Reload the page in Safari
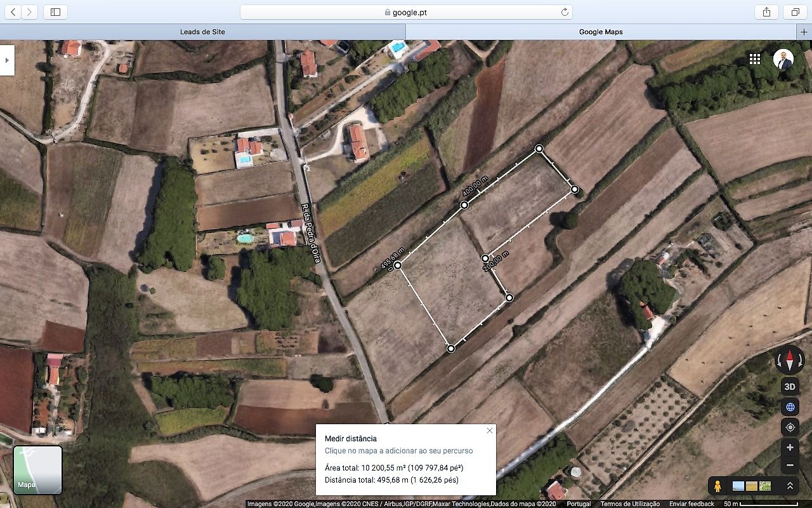Image resolution: width=812 pixels, height=508 pixels. 565,12
